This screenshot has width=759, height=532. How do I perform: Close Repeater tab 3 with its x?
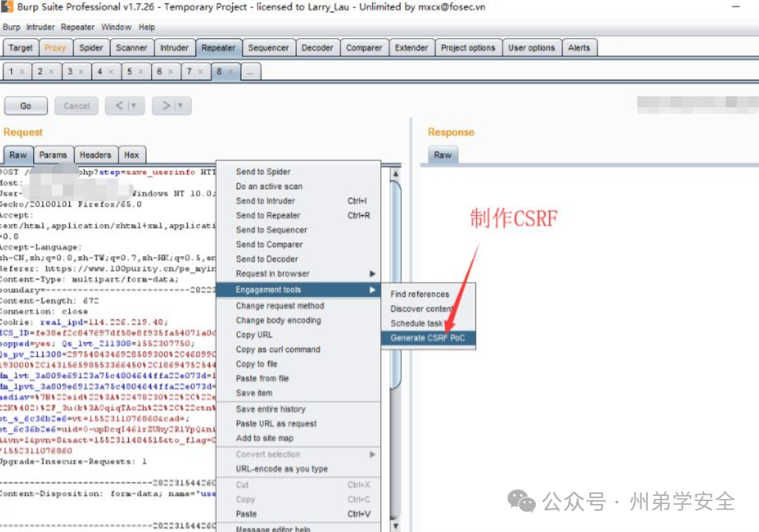point(81,71)
